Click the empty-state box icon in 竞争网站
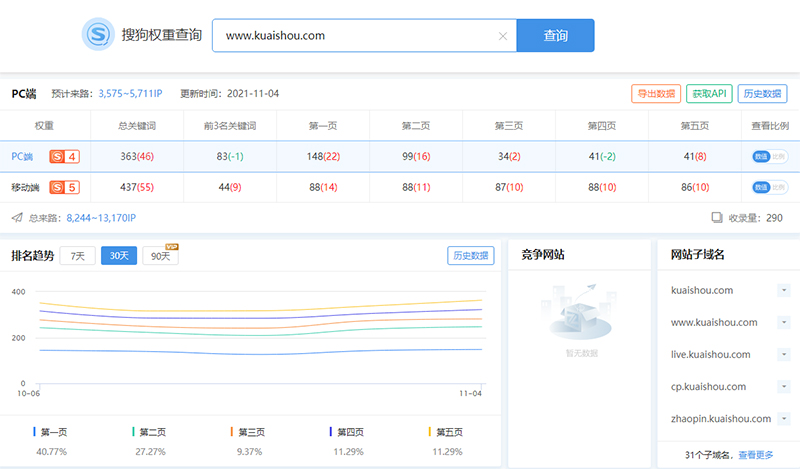This screenshot has height=469, width=800. click(x=580, y=312)
